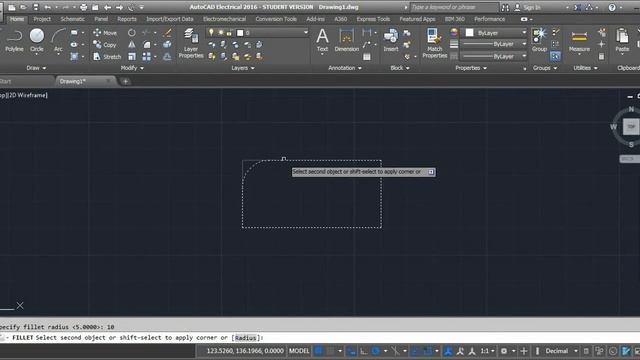
Task: Toggle grid display in status bar
Action: tap(318, 351)
